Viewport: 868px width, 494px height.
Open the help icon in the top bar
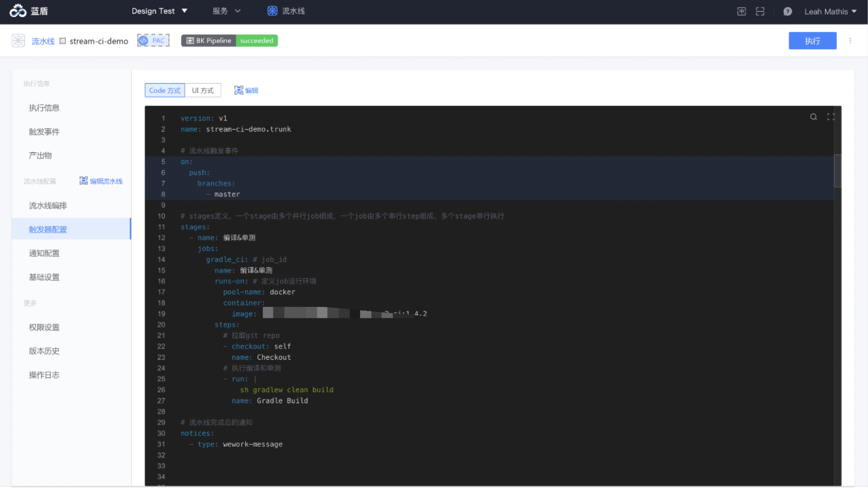(x=788, y=12)
